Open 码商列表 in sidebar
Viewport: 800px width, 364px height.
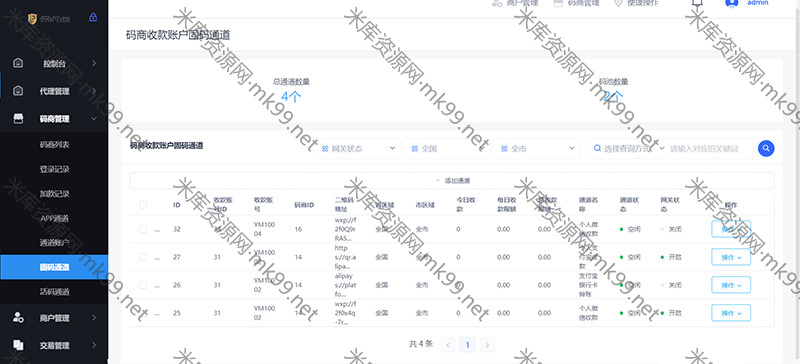(x=55, y=144)
